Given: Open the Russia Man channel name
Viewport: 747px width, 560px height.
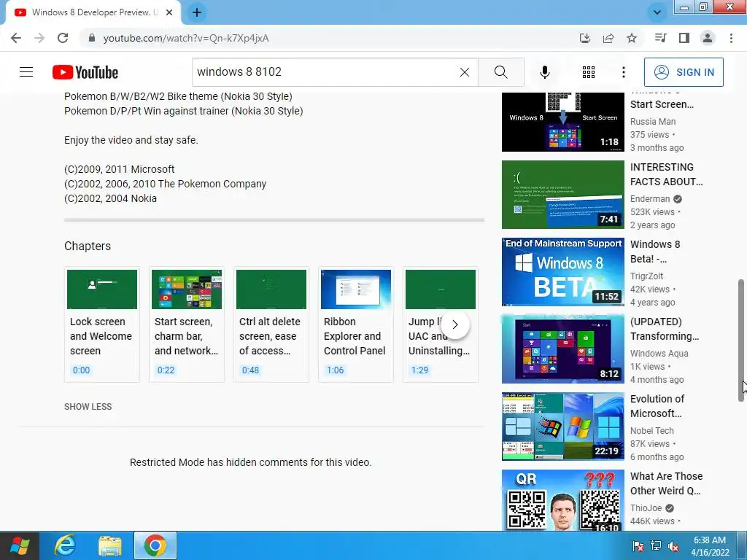Looking at the screenshot, I should click(x=653, y=122).
